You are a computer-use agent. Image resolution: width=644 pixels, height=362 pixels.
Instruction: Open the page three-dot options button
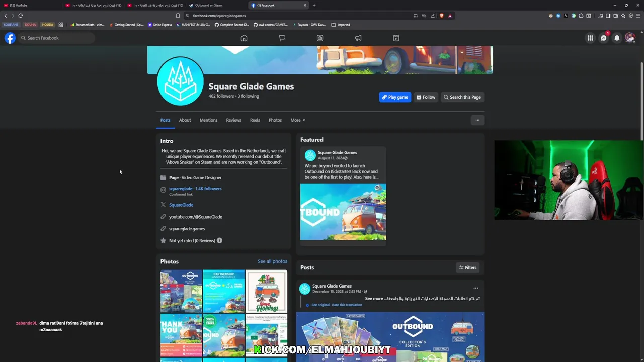click(477, 120)
